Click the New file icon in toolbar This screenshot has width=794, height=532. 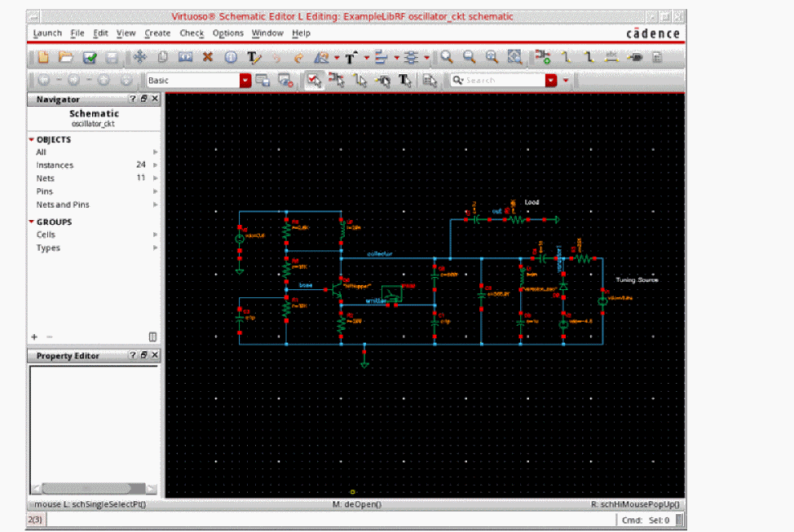(x=43, y=57)
